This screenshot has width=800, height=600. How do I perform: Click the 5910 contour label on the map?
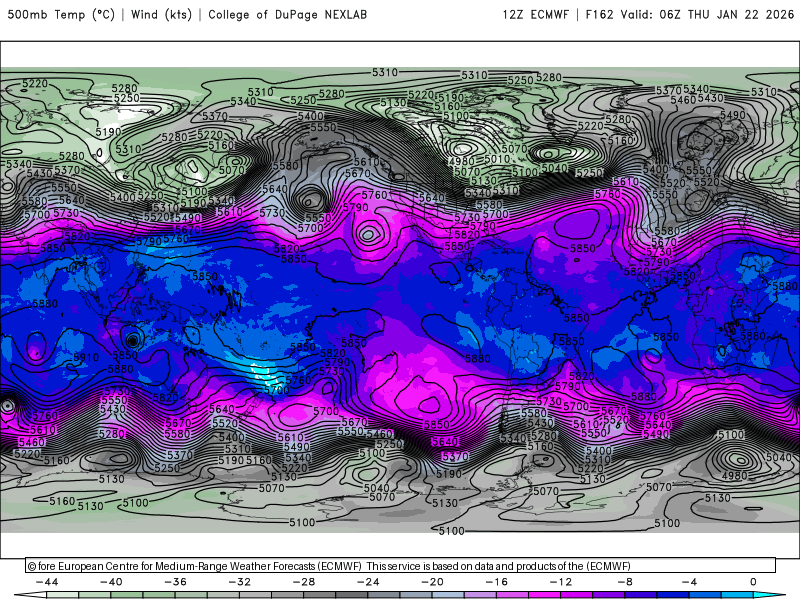click(86, 357)
